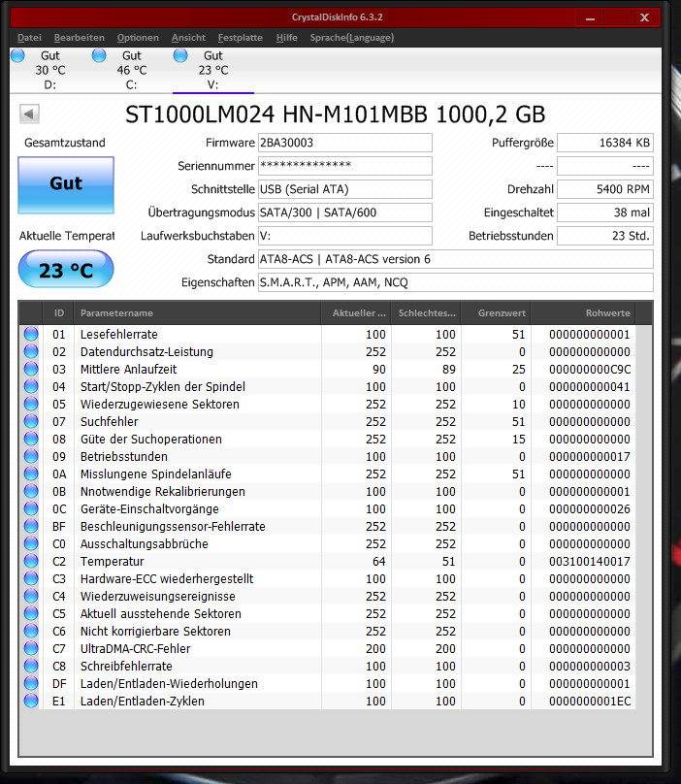Click status orb for Mittlere Anlaufzeit row
Screen dimensions: 681x784
coord(31,369)
